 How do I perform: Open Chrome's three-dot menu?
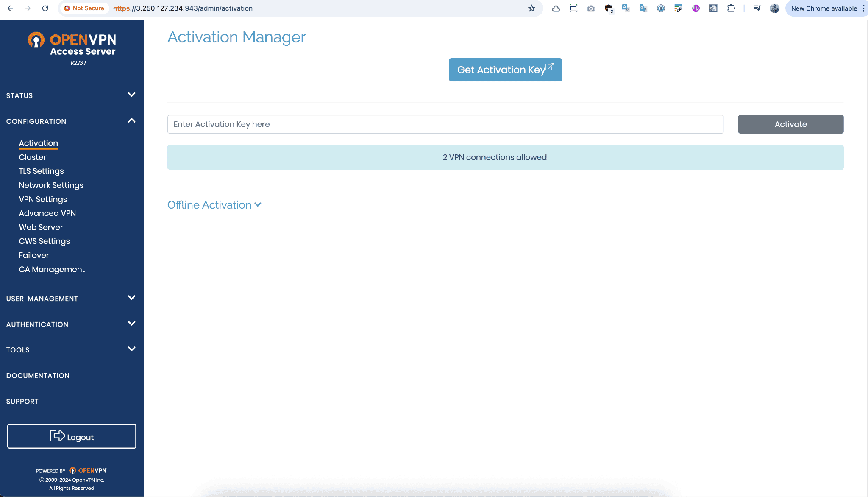863,8
